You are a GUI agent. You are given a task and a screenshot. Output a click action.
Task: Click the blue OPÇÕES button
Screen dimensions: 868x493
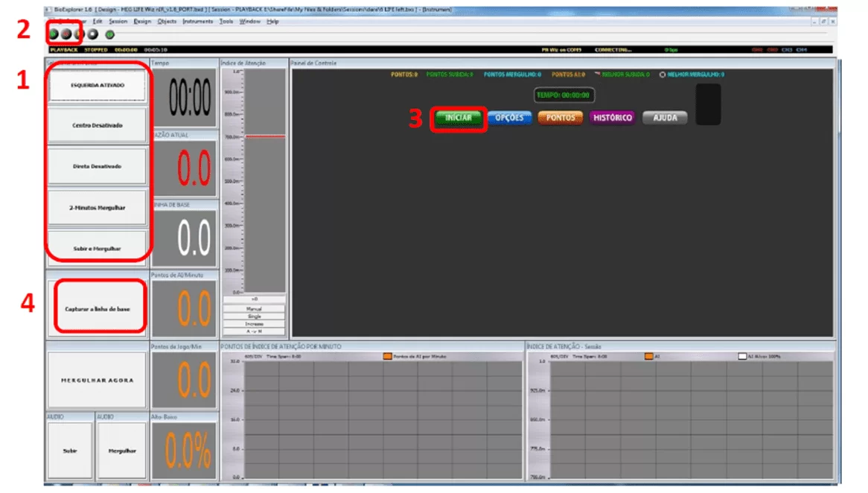[x=509, y=118]
